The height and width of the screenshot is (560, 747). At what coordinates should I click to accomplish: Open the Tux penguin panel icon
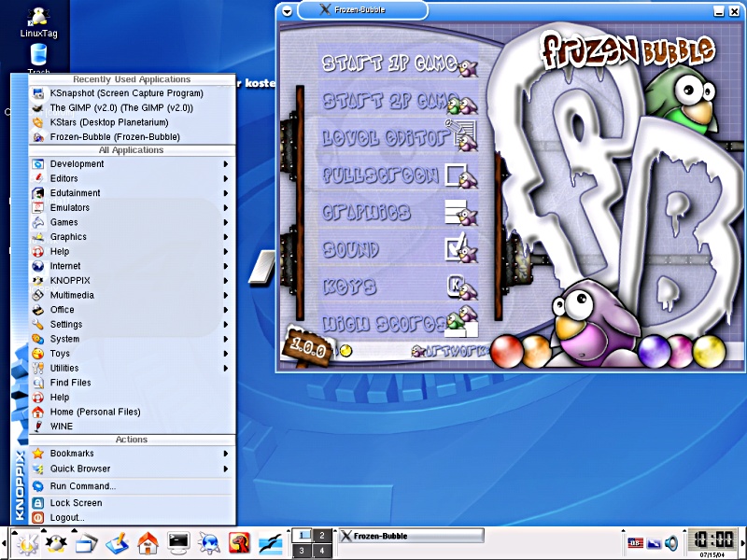56,543
